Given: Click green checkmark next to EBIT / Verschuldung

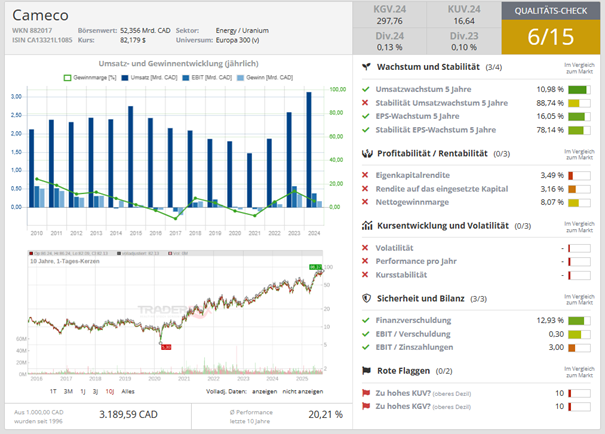Looking at the screenshot, I should point(365,334).
